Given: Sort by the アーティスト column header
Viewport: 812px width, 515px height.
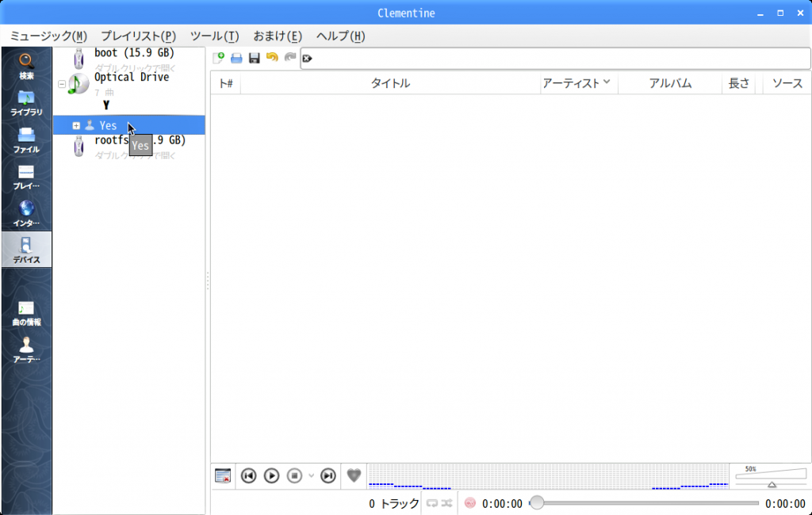Looking at the screenshot, I should tap(579, 83).
